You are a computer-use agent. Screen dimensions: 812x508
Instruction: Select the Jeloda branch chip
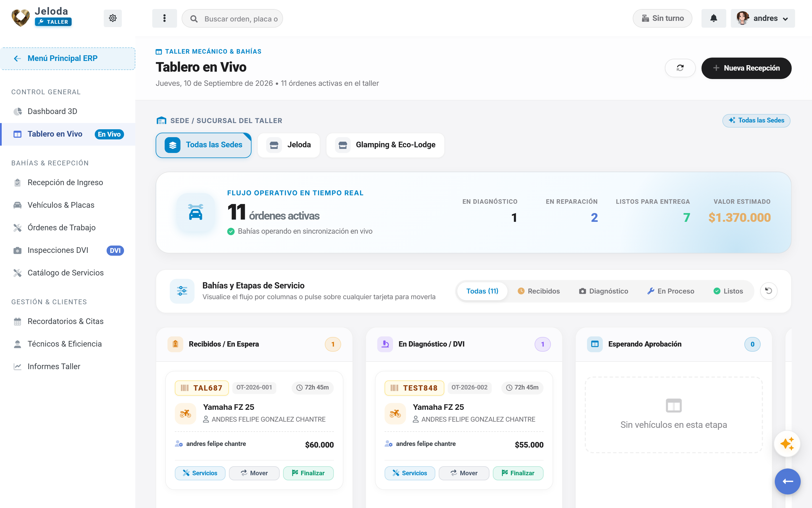tap(288, 145)
